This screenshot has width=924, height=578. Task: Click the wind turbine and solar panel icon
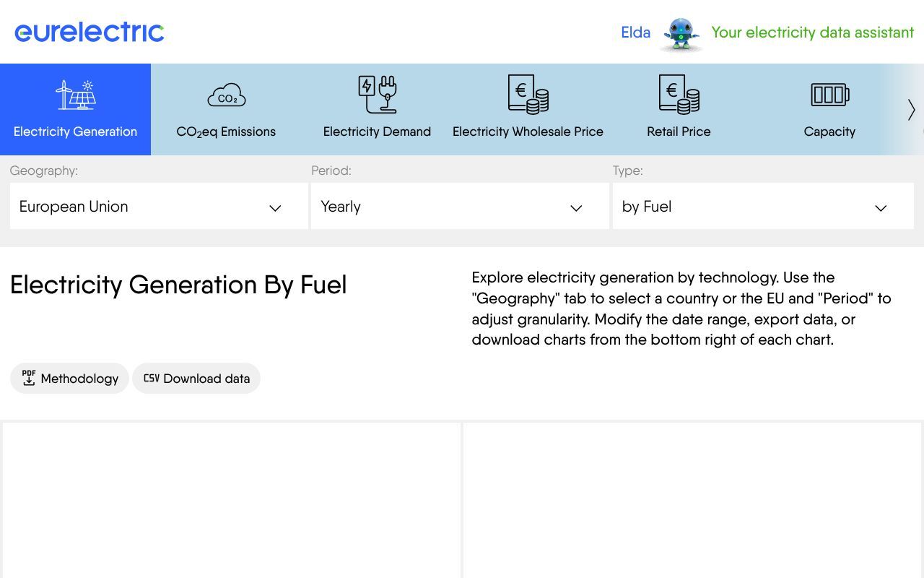76,95
